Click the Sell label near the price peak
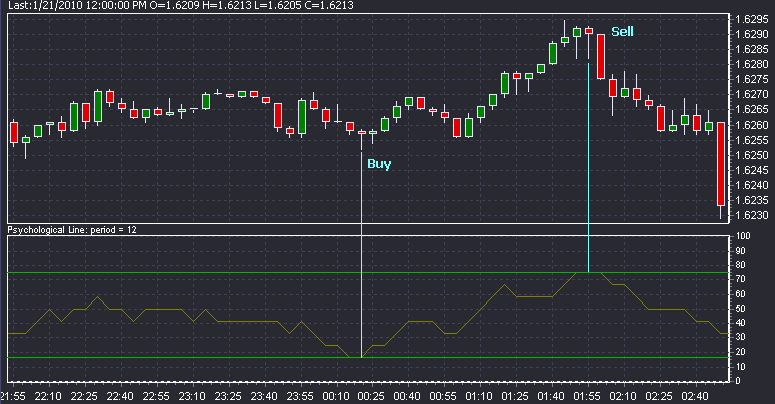The height and width of the screenshot is (404, 775). point(622,32)
